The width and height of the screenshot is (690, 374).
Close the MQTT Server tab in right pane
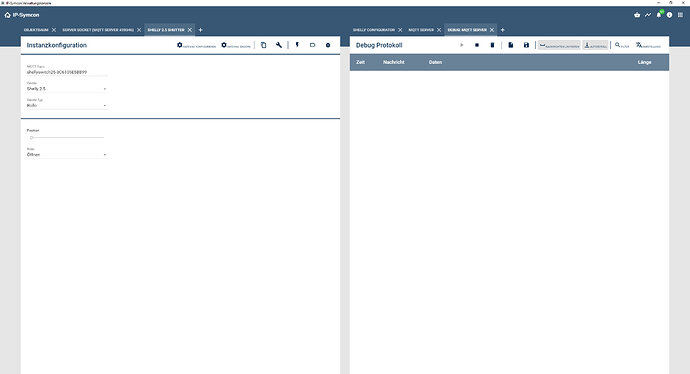click(x=439, y=30)
